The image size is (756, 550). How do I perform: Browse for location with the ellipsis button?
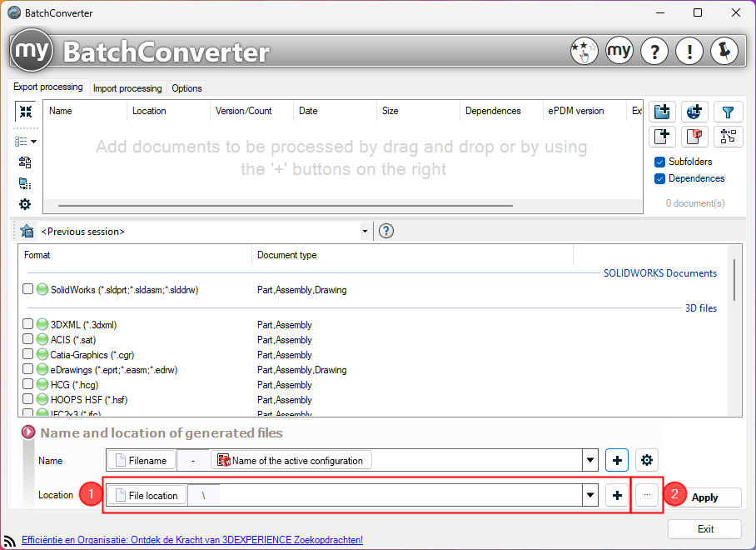[647, 494]
